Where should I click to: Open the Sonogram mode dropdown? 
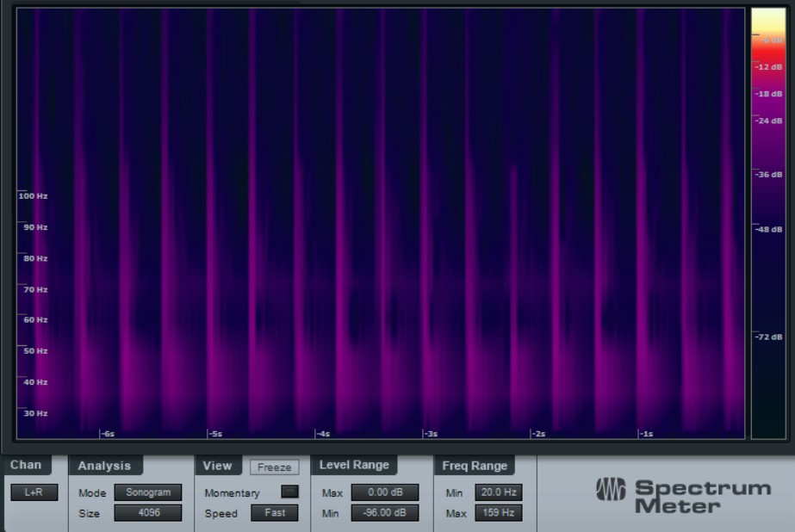coord(148,492)
